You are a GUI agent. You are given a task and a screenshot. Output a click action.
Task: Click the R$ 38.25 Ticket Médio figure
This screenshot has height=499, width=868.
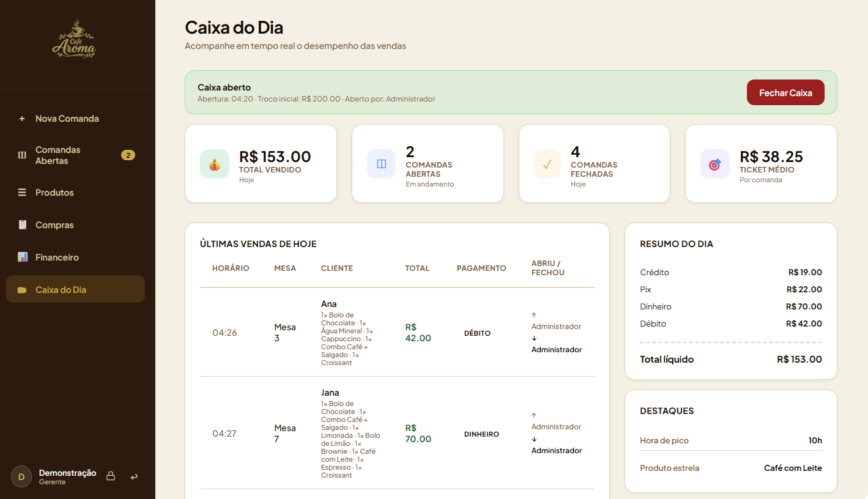[771, 157]
